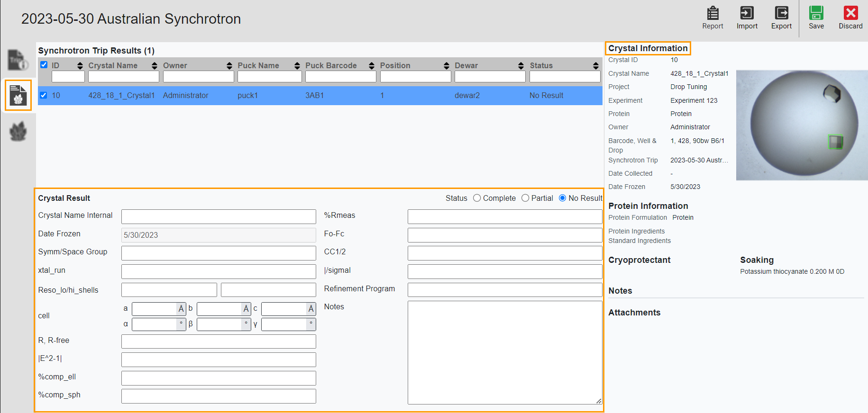Click the gray crystal sidebar icon

click(x=18, y=131)
